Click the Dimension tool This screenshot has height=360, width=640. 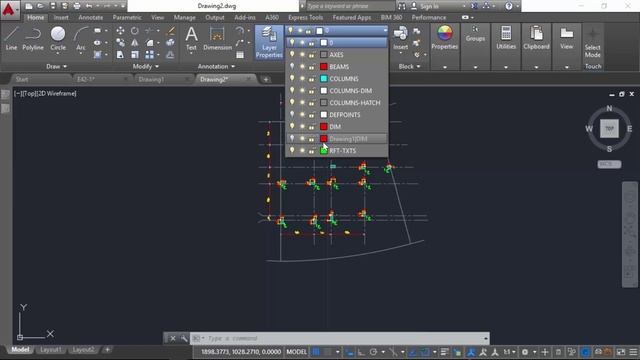coord(217,39)
